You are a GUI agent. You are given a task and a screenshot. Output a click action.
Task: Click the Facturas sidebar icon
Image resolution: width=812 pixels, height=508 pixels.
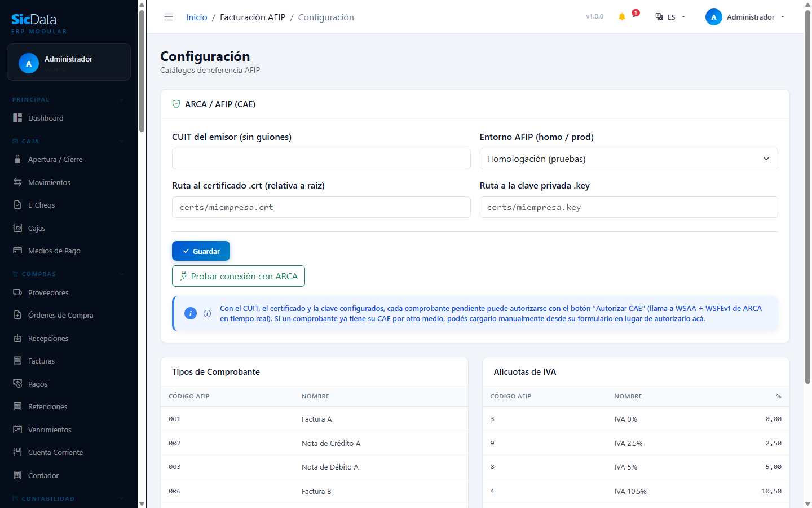[x=17, y=361]
